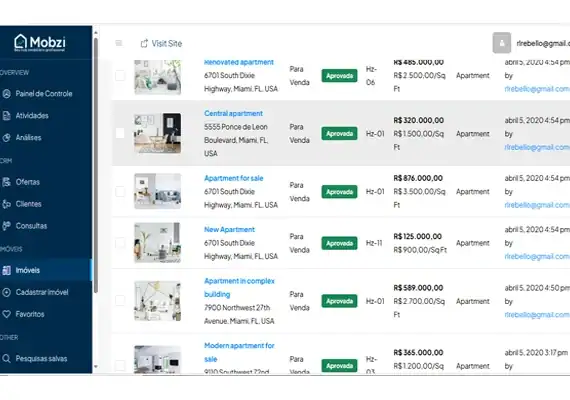
Task: Open the Imóveis menu item
Action: coord(46,270)
